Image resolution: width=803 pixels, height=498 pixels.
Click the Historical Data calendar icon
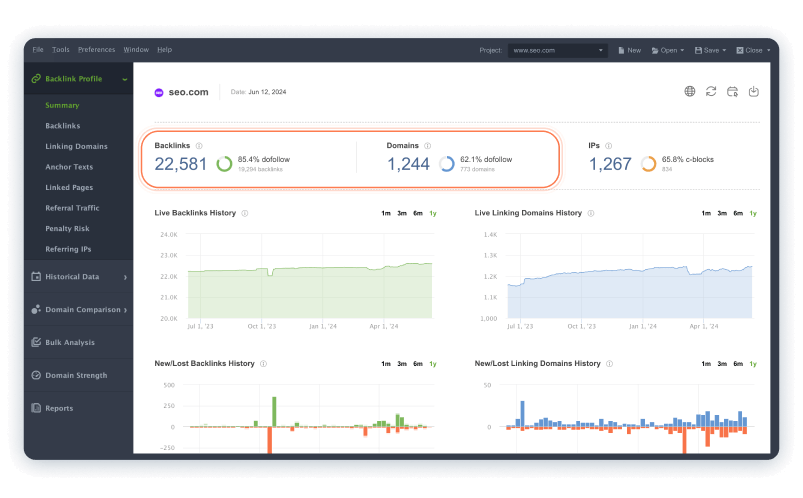36,276
